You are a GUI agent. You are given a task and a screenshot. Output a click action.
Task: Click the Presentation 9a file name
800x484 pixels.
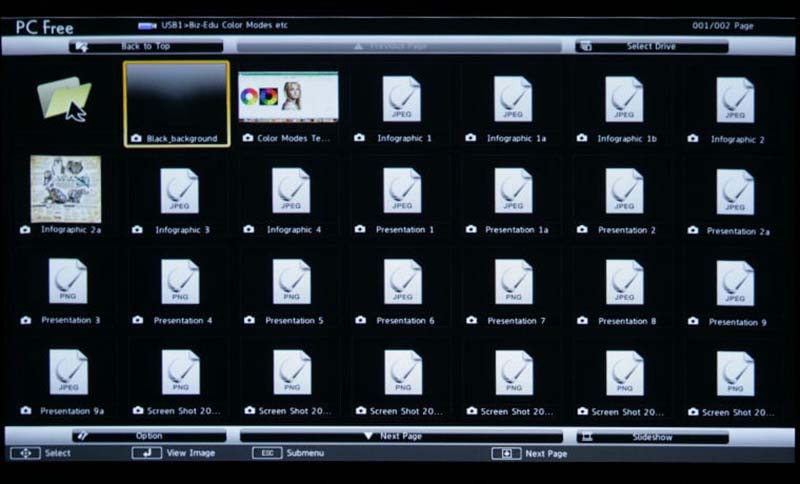[72, 411]
